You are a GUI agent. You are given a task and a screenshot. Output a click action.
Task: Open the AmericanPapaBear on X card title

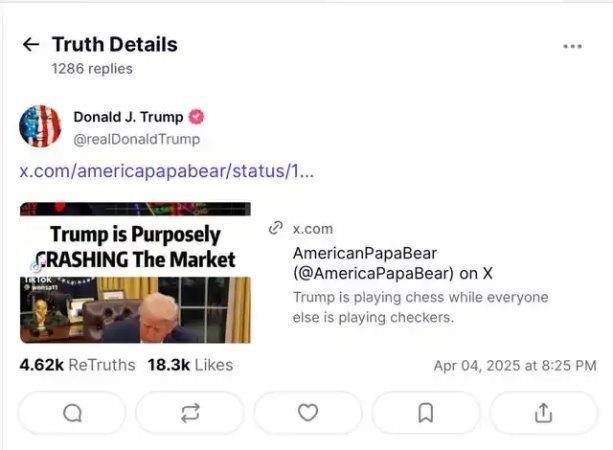[x=394, y=263]
